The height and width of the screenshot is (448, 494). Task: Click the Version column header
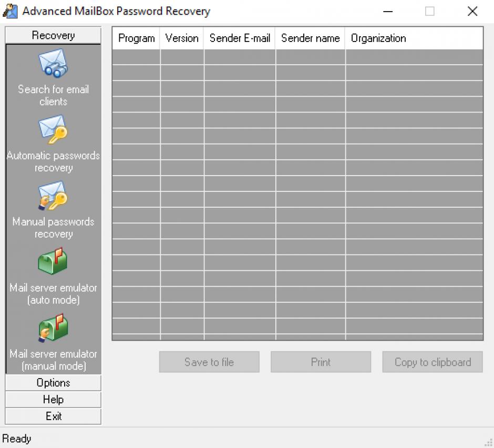[x=182, y=38]
